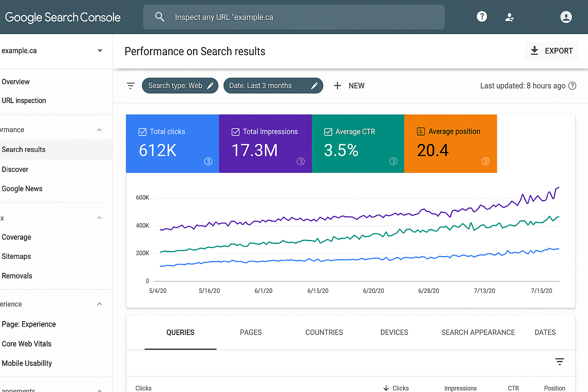Click the info icon next to Last updated
Image resolution: width=588 pixels, height=392 pixels.
(572, 86)
